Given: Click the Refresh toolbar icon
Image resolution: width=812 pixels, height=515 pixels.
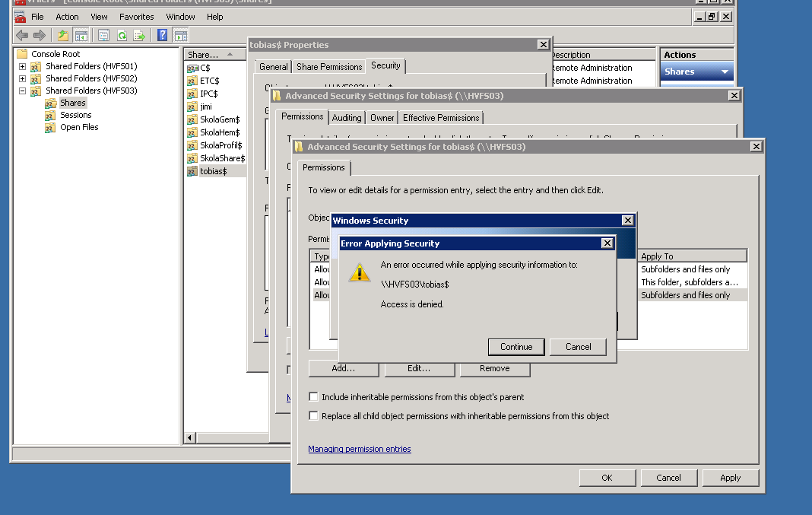Looking at the screenshot, I should point(122,35).
